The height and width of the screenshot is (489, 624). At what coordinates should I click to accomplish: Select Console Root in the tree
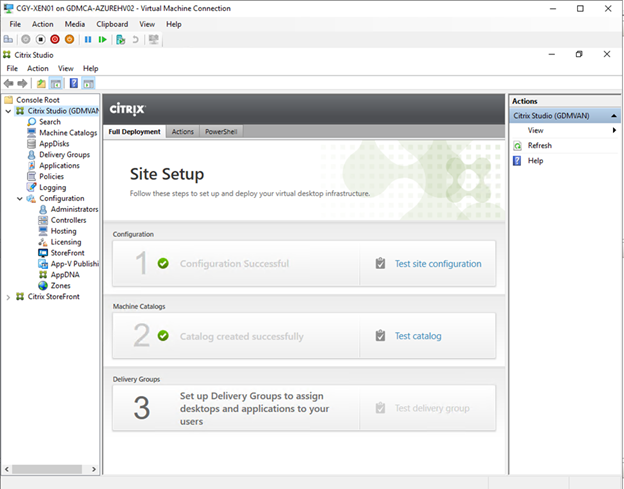(x=38, y=100)
